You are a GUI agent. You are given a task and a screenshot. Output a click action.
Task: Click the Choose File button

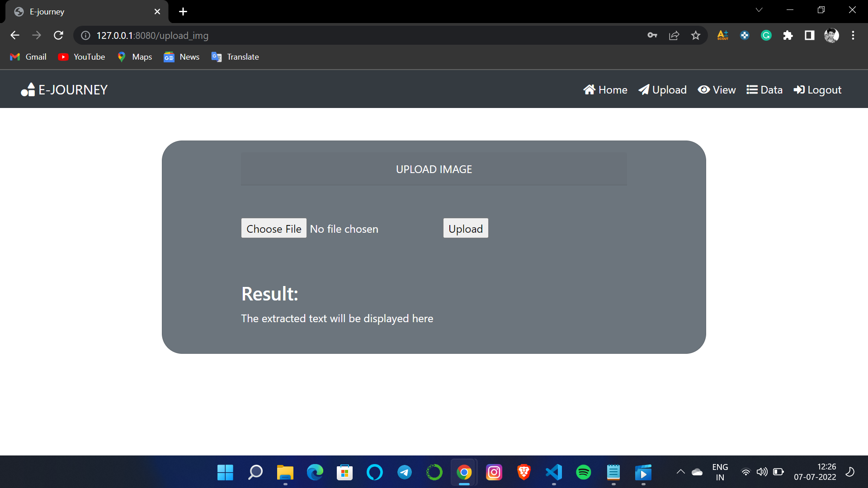click(x=274, y=228)
